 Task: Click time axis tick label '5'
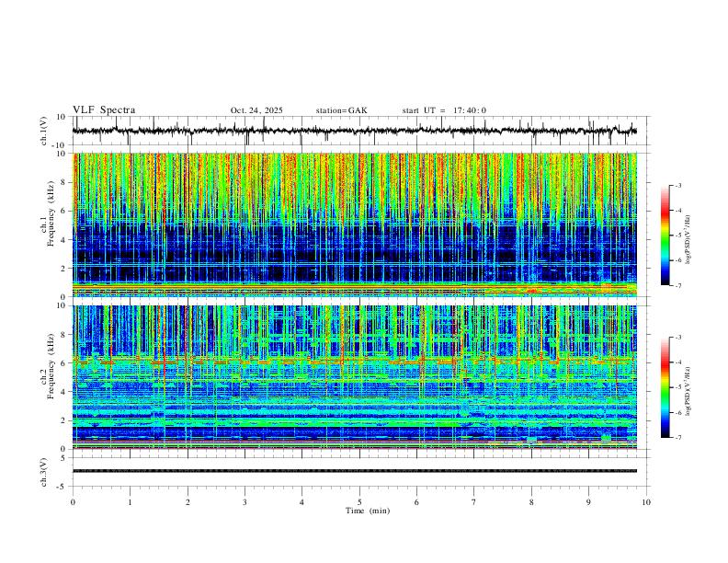click(359, 502)
